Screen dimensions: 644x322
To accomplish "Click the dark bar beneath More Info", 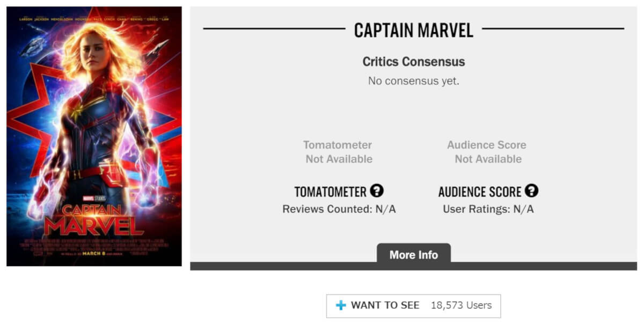I will click(x=414, y=266).
